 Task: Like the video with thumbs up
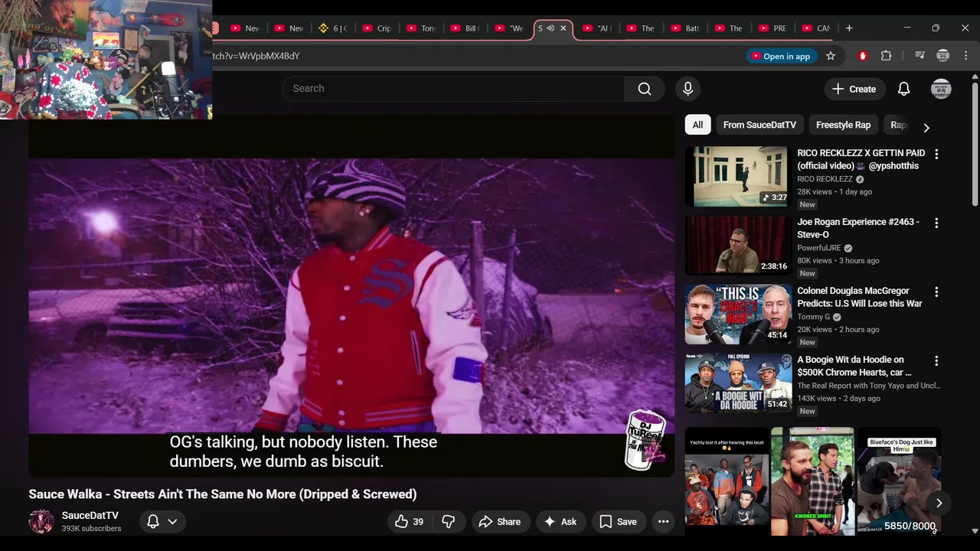[x=410, y=522]
